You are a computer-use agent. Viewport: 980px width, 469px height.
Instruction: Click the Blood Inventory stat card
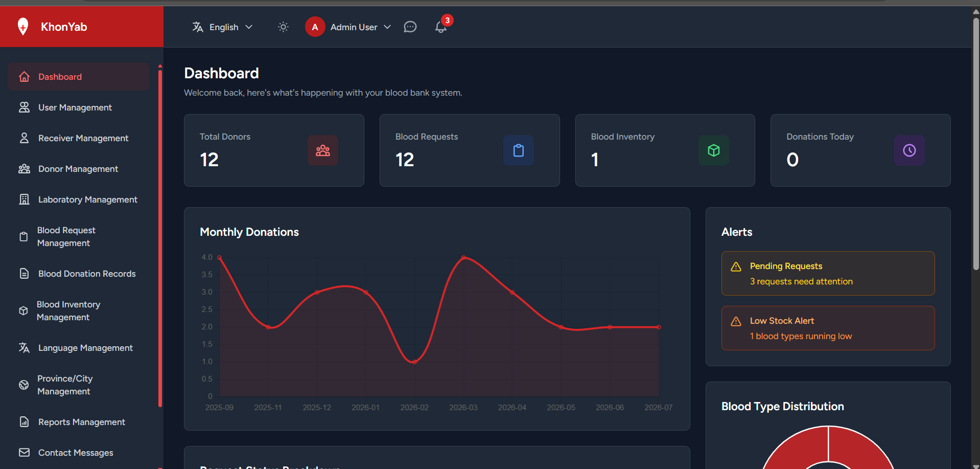coord(665,150)
